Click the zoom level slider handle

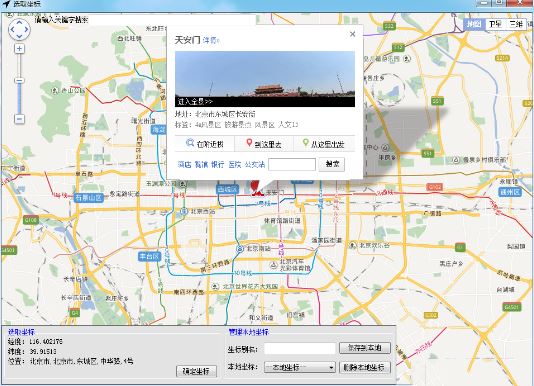click(19, 80)
